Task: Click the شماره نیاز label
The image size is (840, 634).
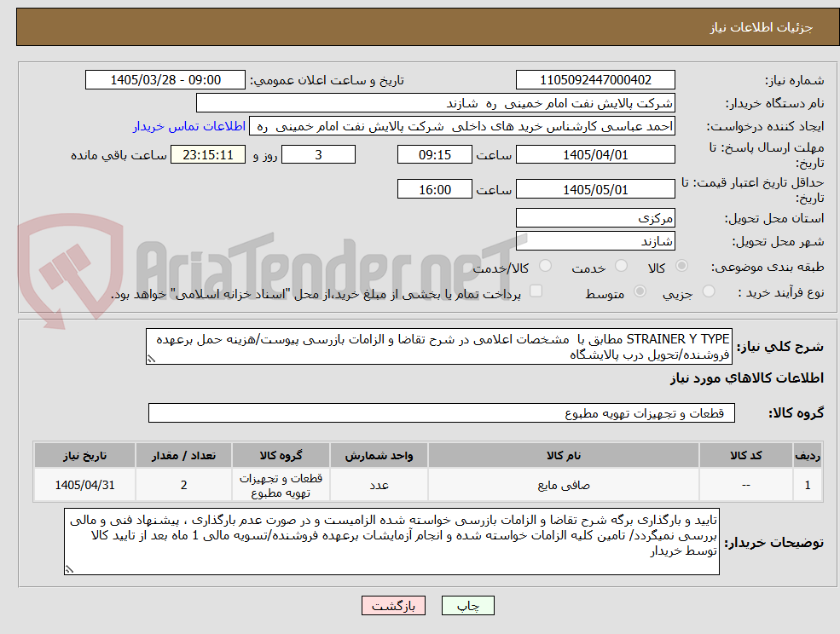Action: click(x=795, y=80)
